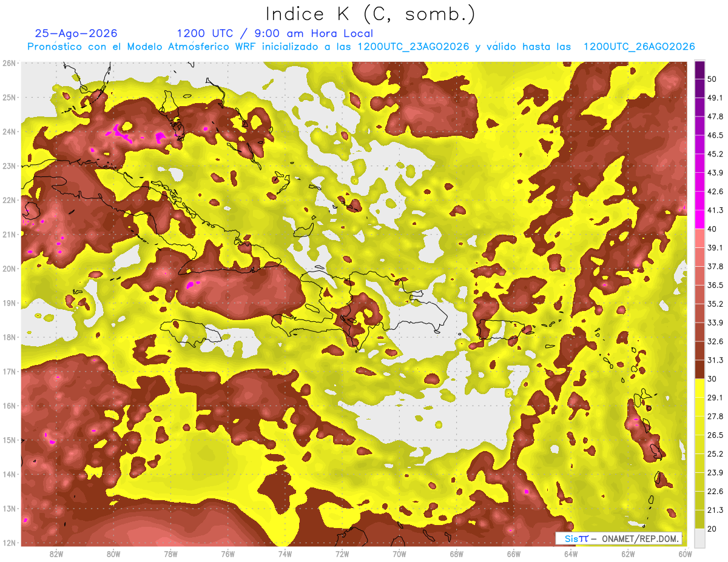Click the colorbar label "22.6"
The height and width of the screenshot is (562, 728).
715,491
